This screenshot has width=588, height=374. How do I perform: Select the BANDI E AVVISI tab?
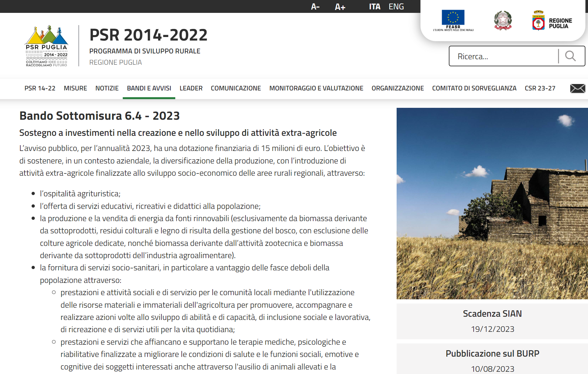click(x=149, y=88)
